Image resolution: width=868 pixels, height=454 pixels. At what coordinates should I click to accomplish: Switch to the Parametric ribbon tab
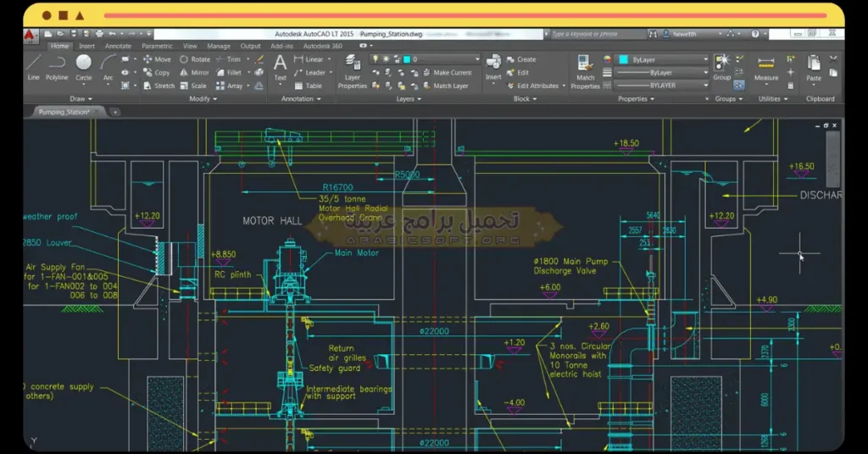pos(157,46)
